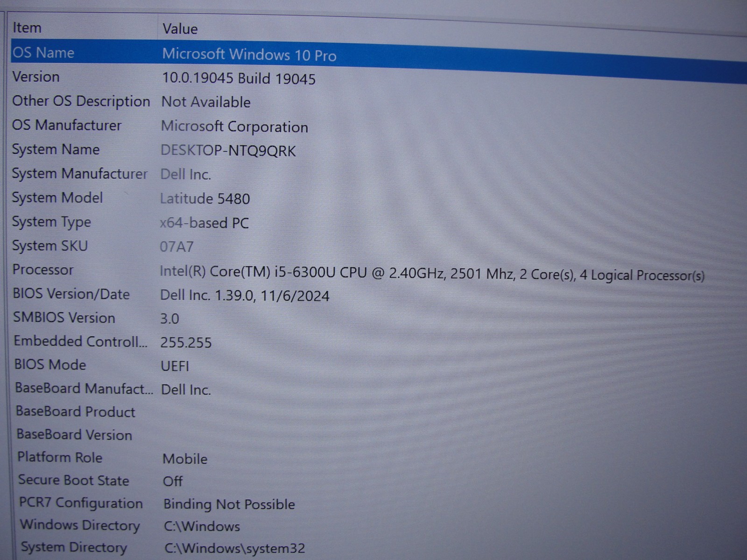The image size is (747, 560).
Task: Select the value Microsoft Windows 10 Pro
Action: tap(249, 55)
